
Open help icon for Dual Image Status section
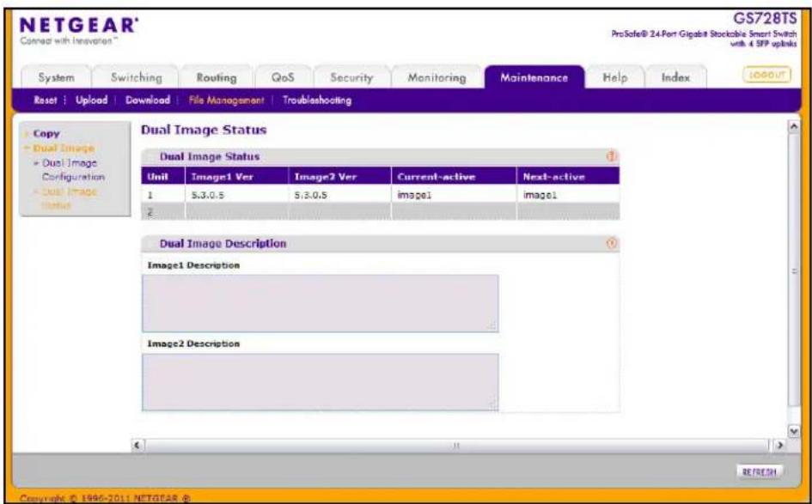(612, 156)
